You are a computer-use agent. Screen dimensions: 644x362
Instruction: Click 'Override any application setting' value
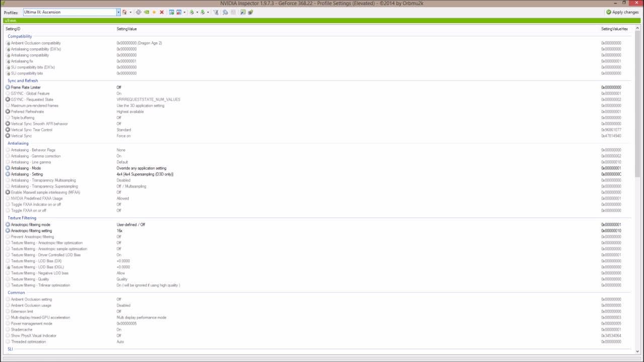tap(141, 168)
